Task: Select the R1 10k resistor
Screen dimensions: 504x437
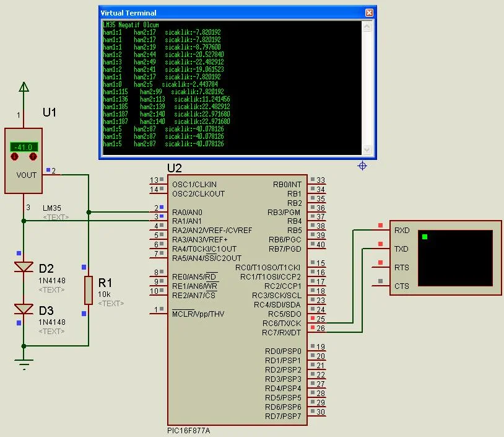Action: [89, 290]
